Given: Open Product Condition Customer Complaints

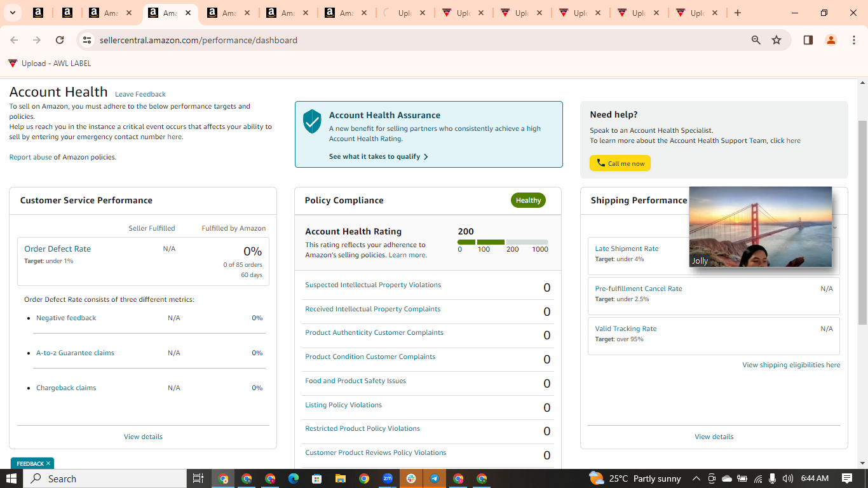Looking at the screenshot, I should (370, 356).
